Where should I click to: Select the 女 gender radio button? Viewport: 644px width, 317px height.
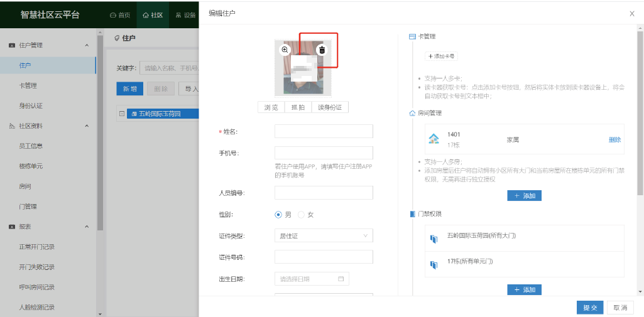click(301, 215)
